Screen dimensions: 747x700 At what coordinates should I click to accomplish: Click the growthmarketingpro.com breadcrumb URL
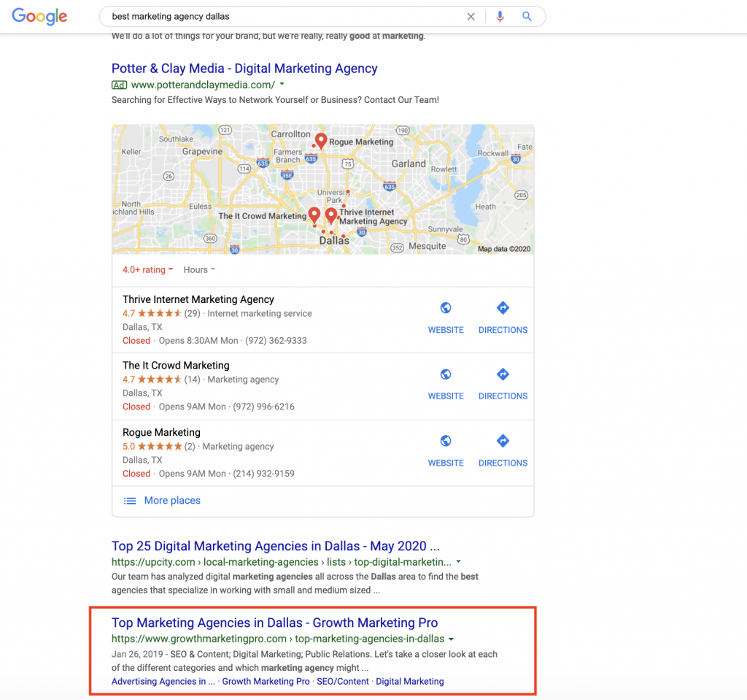(x=278, y=639)
